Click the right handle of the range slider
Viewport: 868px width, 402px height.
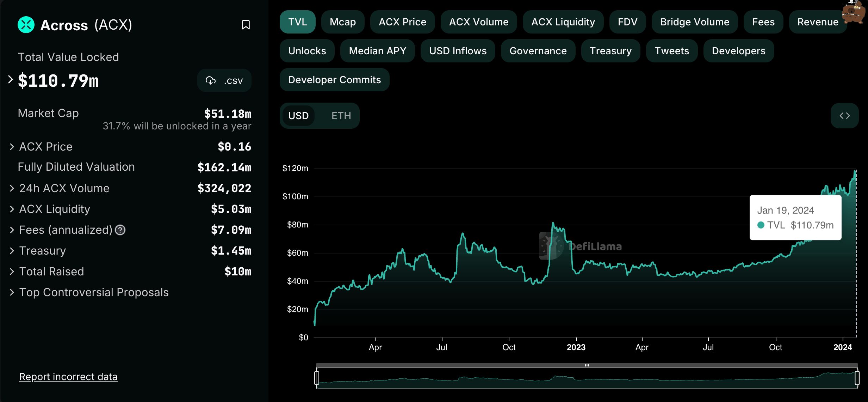point(857,378)
